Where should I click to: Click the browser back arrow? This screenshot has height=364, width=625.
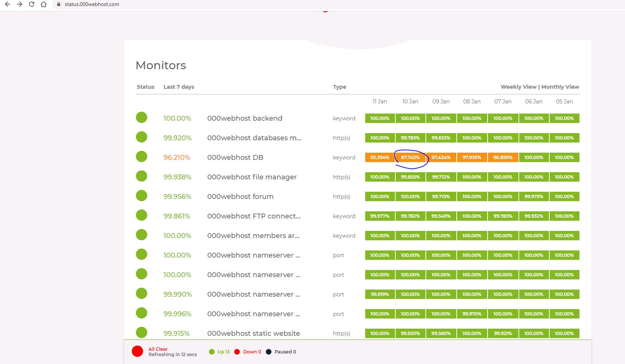pyautogui.click(x=8, y=5)
